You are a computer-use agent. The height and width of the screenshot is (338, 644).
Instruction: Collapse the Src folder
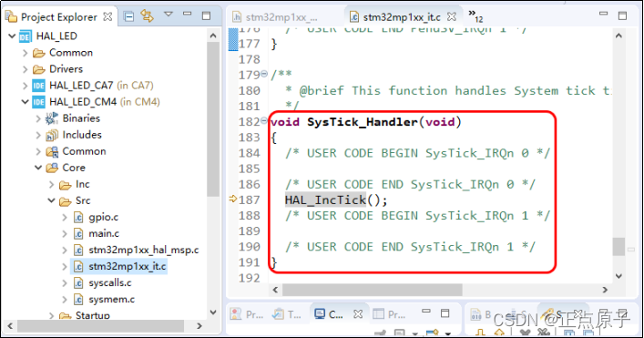(51, 200)
